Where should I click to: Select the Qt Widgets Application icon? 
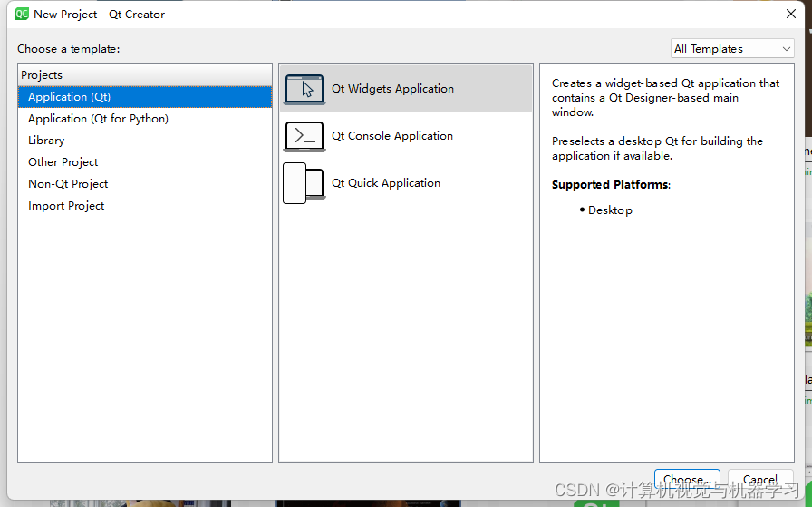[304, 89]
